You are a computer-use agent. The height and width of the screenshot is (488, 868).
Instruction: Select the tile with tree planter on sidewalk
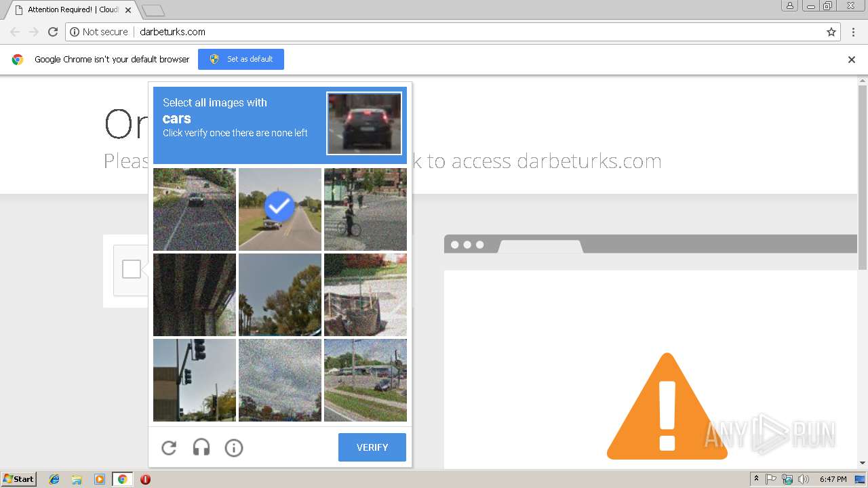click(x=366, y=295)
